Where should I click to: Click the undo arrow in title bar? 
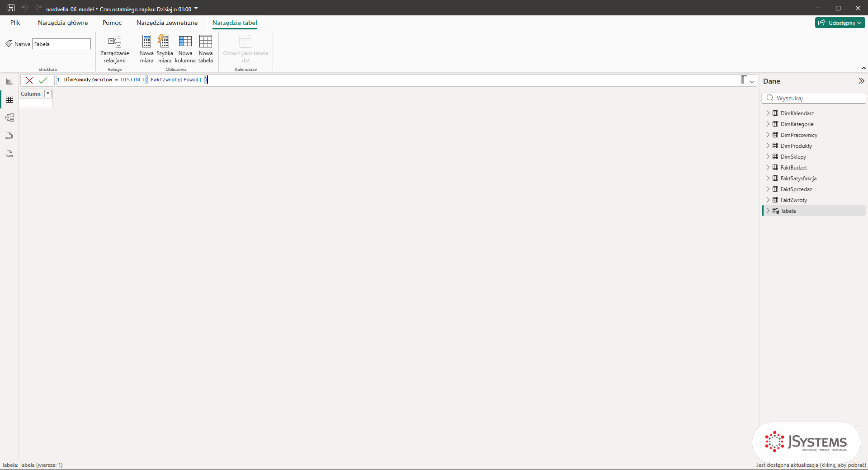(25, 8)
